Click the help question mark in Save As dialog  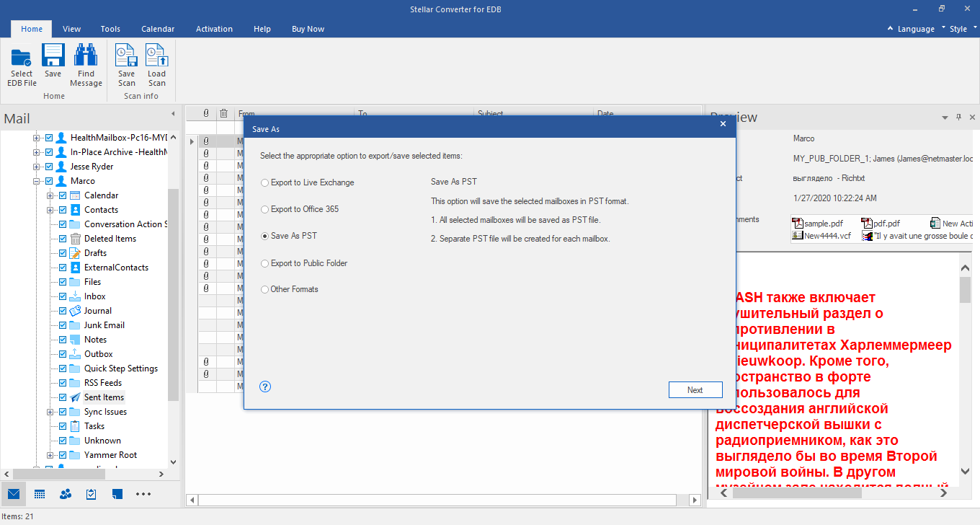[265, 387]
